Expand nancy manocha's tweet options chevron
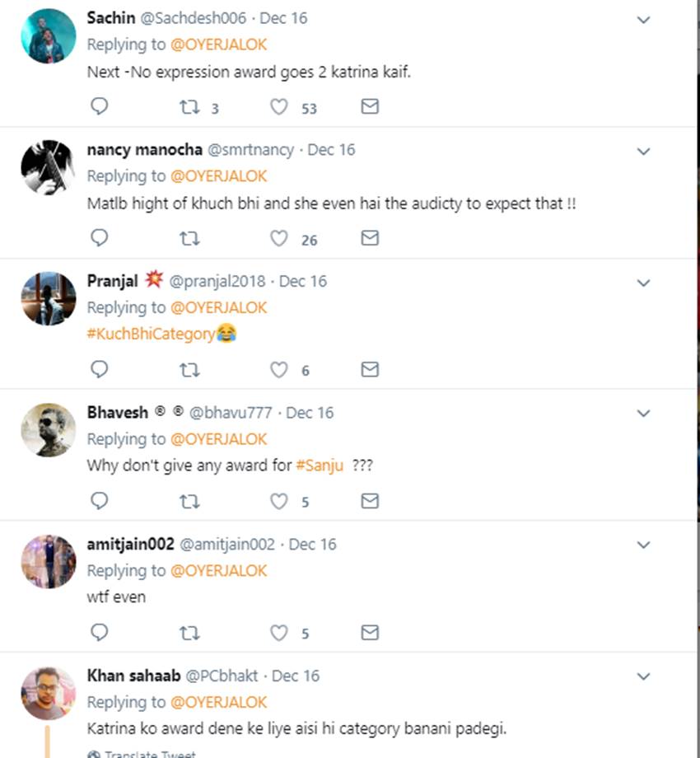 pos(644,152)
